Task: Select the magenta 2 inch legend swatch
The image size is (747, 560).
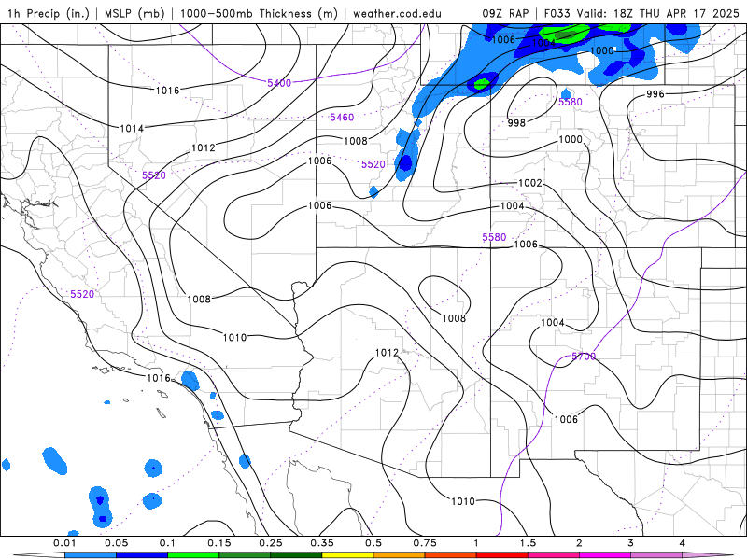Action: click(604, 555)
